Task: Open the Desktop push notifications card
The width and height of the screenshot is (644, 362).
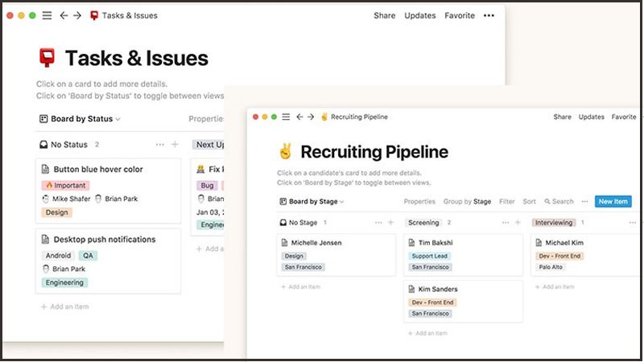Action: [104, 240]
